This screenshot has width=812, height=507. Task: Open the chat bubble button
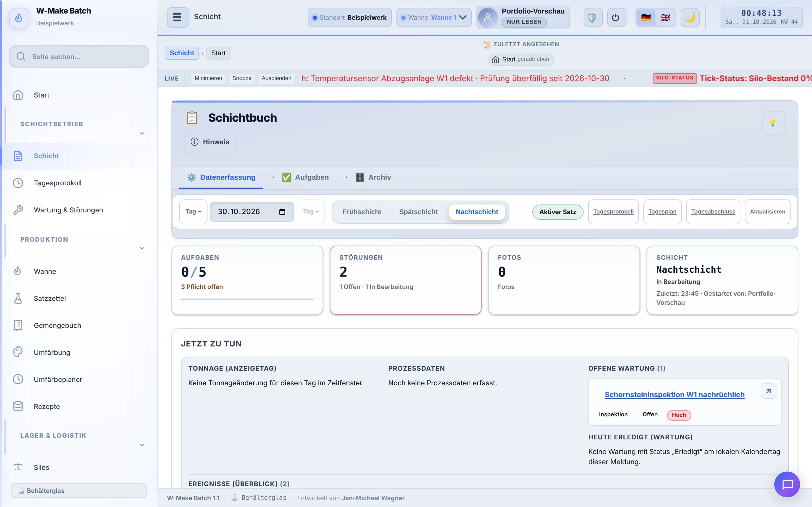[787, 484]
